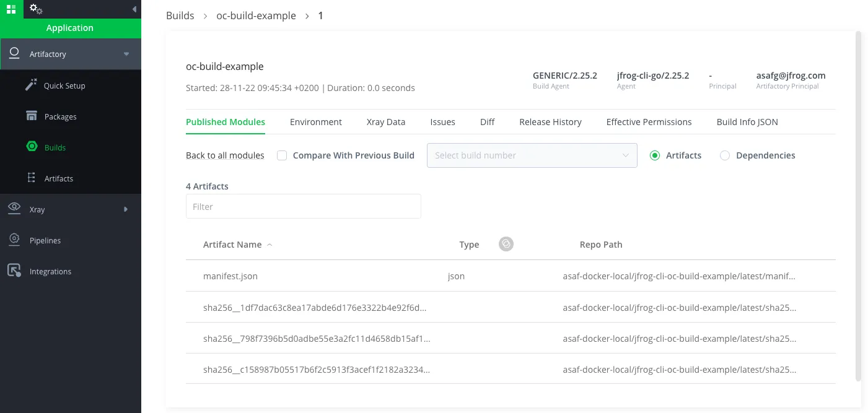868x413 pixels.
Task: Collapse the Artifactory menu chevron
Action: point(126,54)
